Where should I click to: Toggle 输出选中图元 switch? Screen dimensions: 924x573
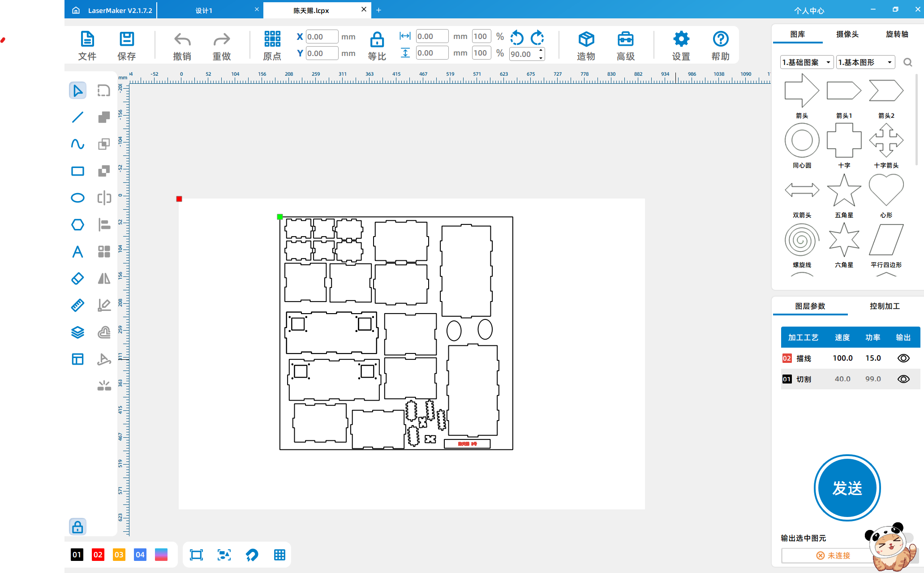[907, 538]
